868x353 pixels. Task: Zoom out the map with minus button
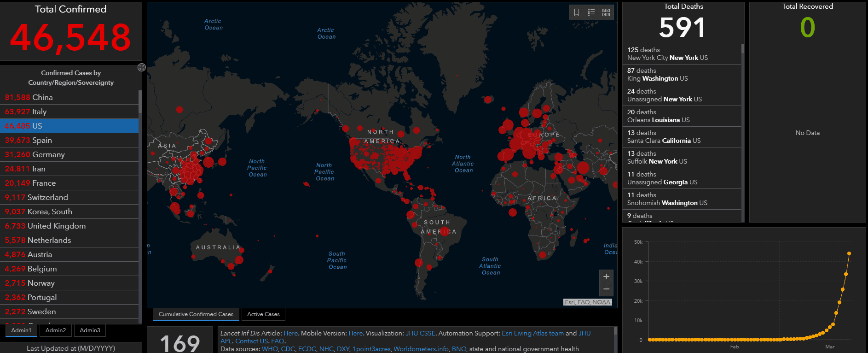(606, 289)
